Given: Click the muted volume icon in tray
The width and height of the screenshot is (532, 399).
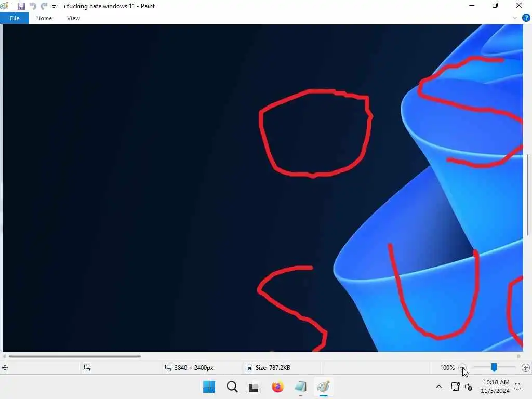Looking at the screenshot, I should pos(469,387).
